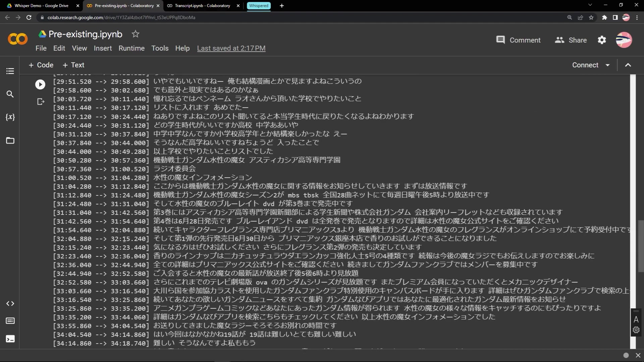Open the table of contents sidebar icon
The height and width of the screenshot is (362, 644).
(x=10, y=71)
